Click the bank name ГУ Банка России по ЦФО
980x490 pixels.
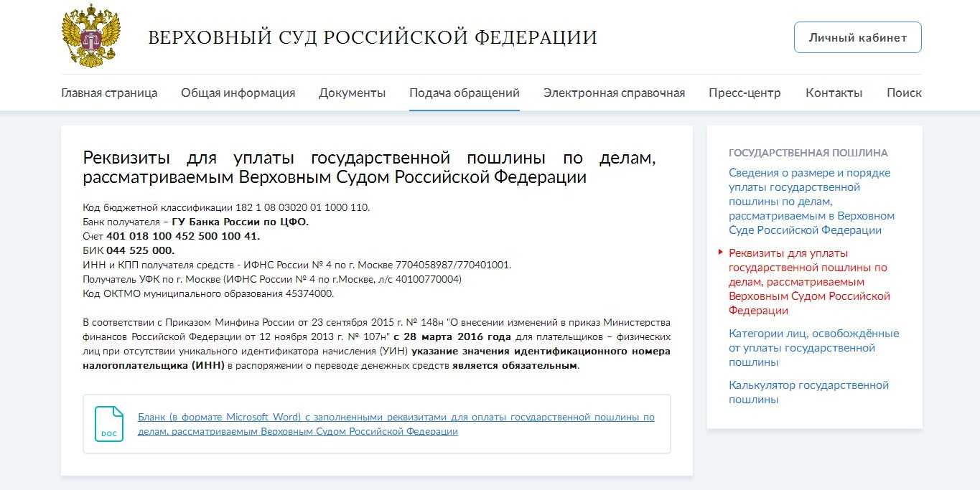(241, 222)
